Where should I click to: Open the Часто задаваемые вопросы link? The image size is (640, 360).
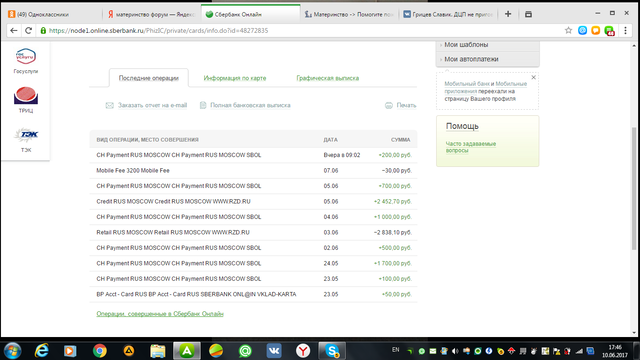coord(471,147)
